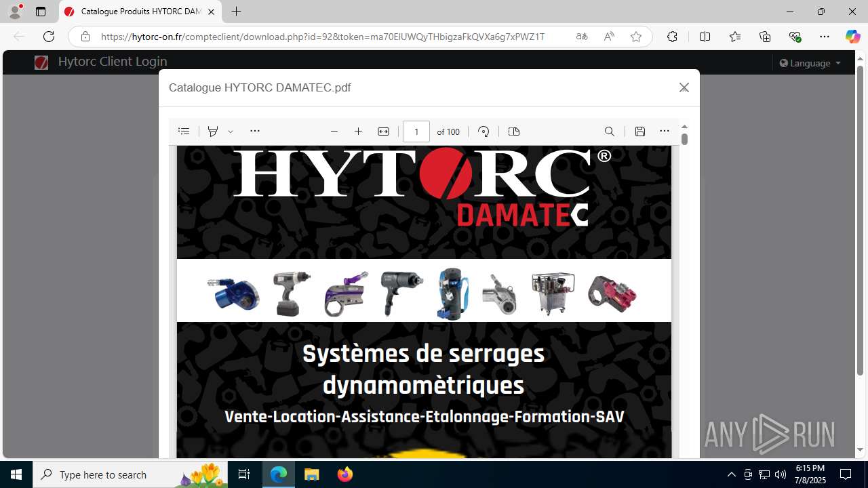The image size is (868, 488).
Task: Select the Catalogue Produits HYTORC browser tab
Action: point(141,12)
